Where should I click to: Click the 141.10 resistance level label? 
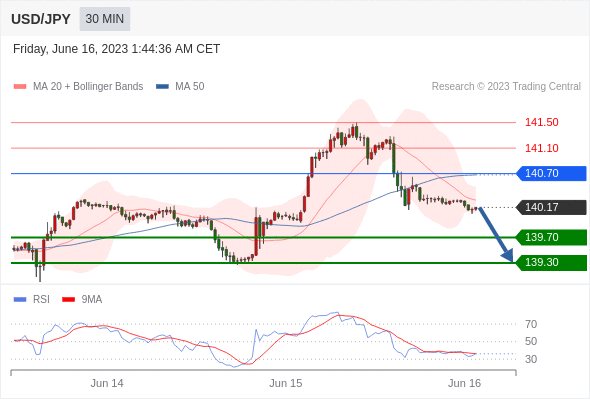point(541,148)
